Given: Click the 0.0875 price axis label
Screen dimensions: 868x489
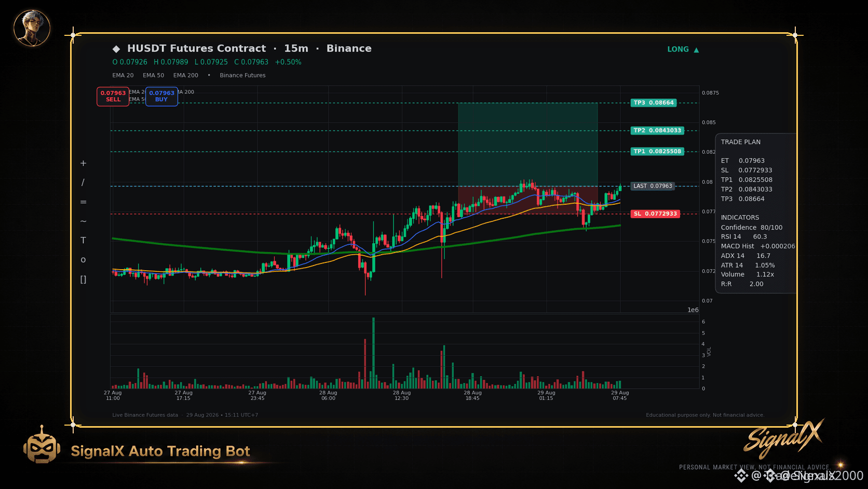Looking at the screenshot, I should click(710, 92).
